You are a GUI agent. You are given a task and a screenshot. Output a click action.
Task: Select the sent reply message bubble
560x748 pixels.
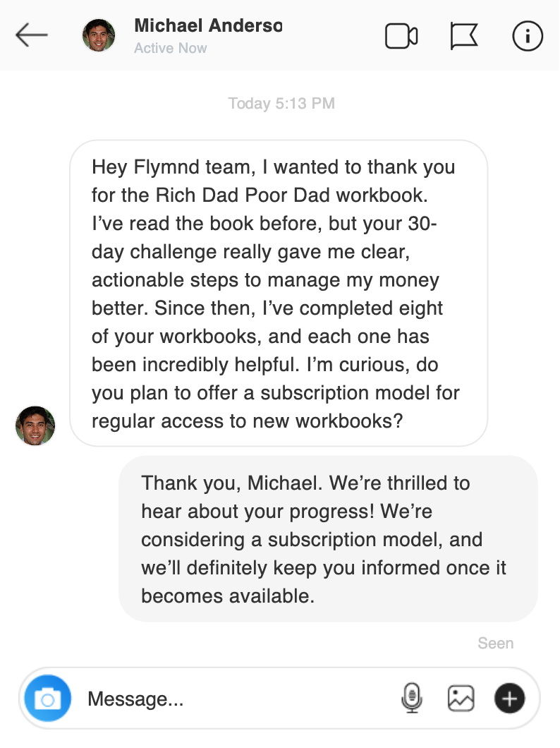[x=328, y=539]
